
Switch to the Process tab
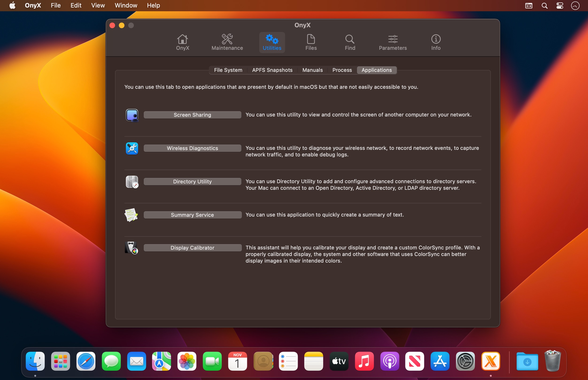click(x=342, y=70)
